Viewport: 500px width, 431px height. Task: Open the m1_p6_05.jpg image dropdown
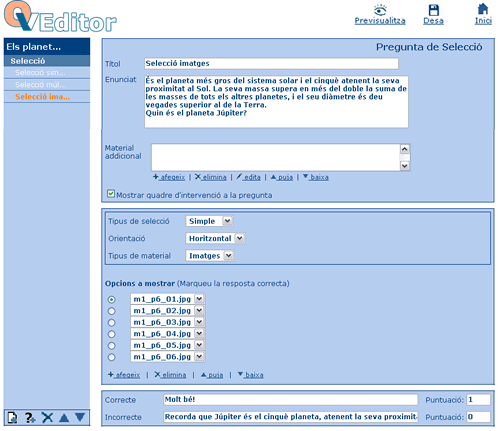[x=168, y=345]
